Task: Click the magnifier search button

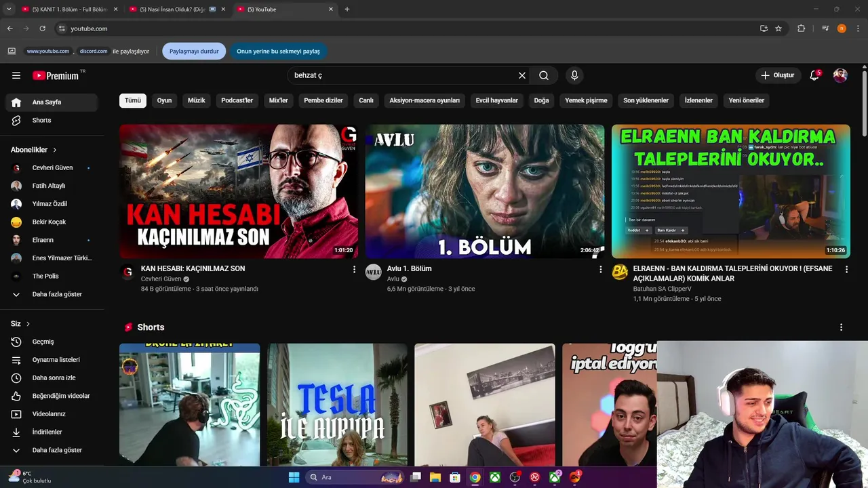Action: pos(544,75)
